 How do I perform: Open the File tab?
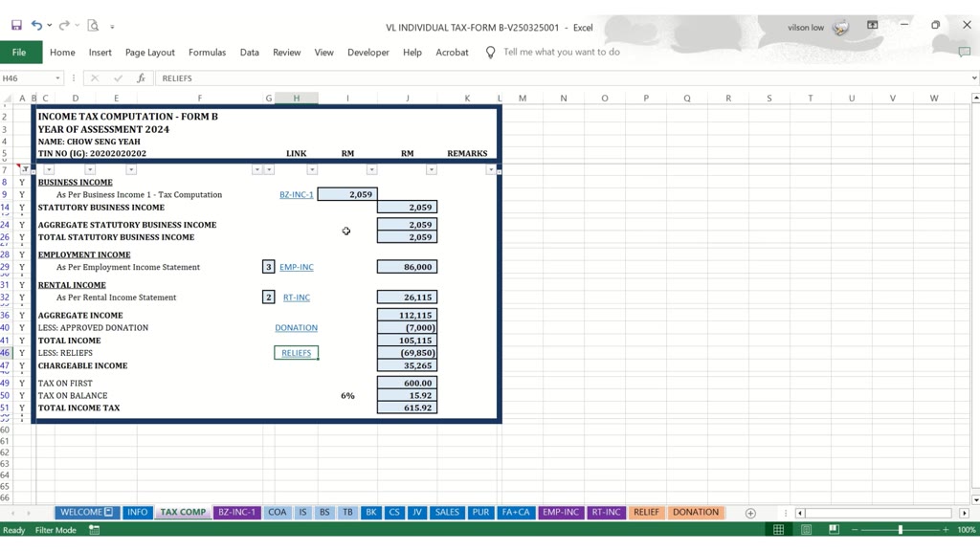[19, 53]
